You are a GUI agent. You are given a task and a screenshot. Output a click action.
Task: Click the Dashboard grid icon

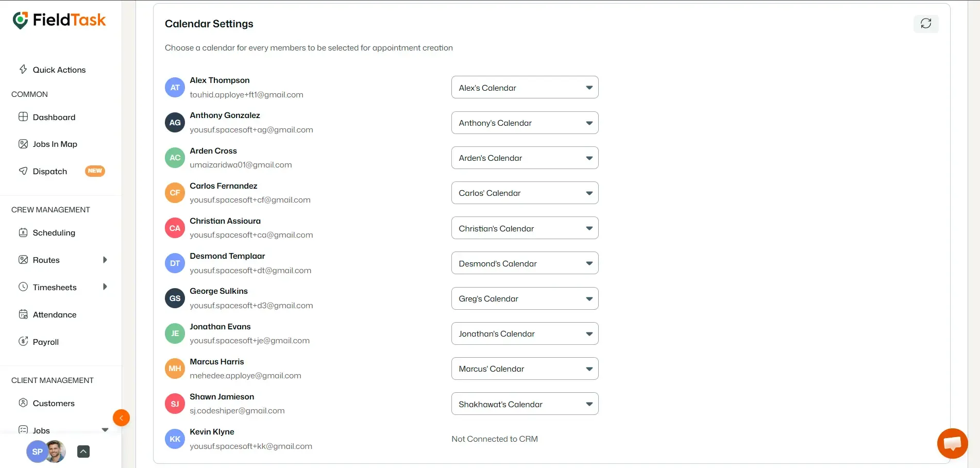pos(23,116)
